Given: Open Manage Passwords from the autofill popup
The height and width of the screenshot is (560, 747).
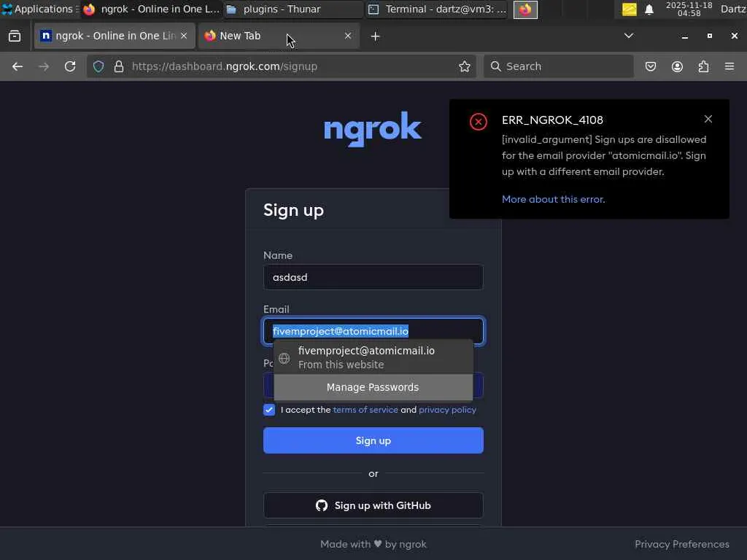Looking at the screenshot, I should pyautogui.click(x=373, y=387).
